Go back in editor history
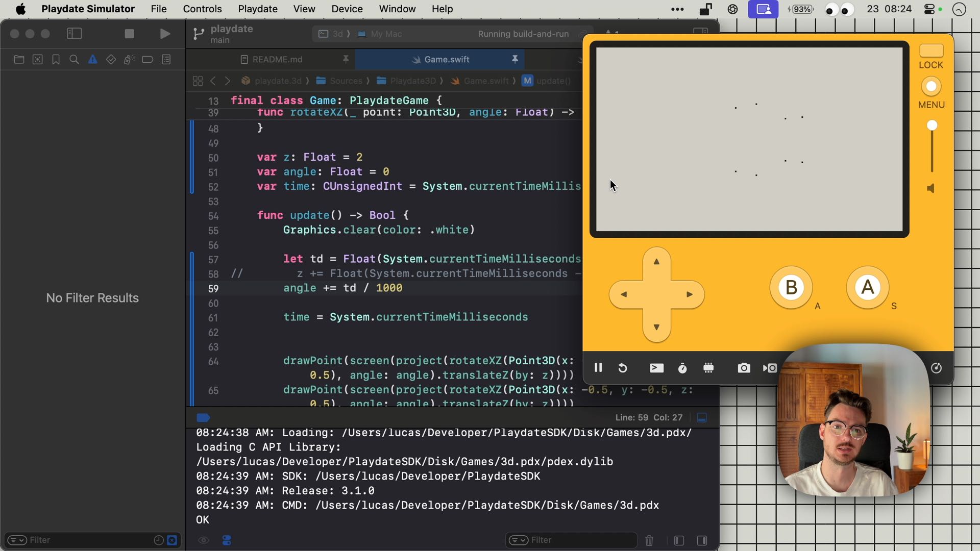Screen dimensions: 980x551 (x=213, y=81)
